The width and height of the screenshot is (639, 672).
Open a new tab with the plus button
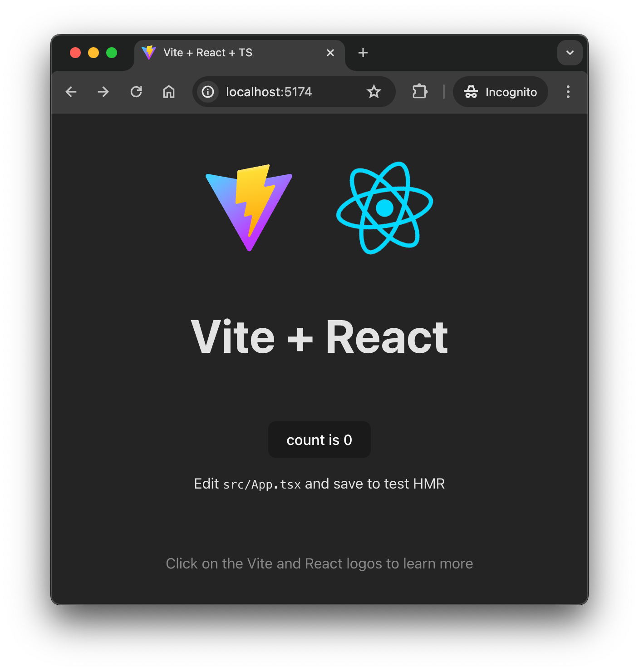(363, 53)
